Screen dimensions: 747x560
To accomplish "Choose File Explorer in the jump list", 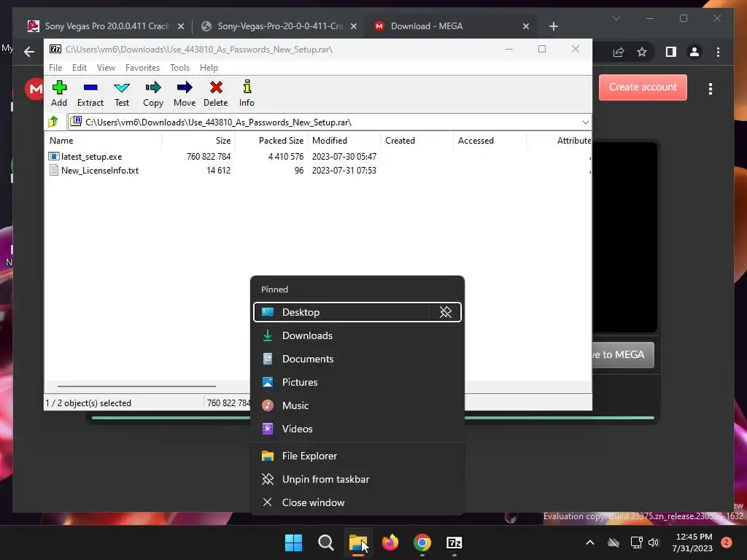I will click(x=357, y=456).
